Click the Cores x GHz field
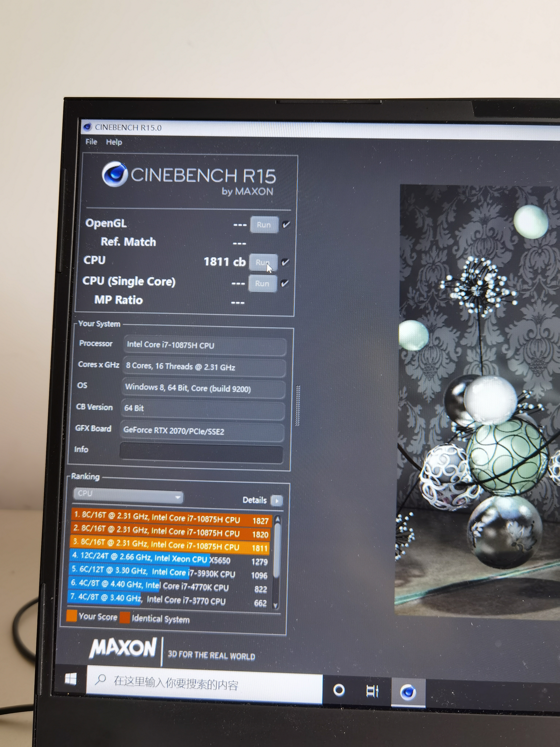This screenshot has width=560, height=747. [204, 367]
